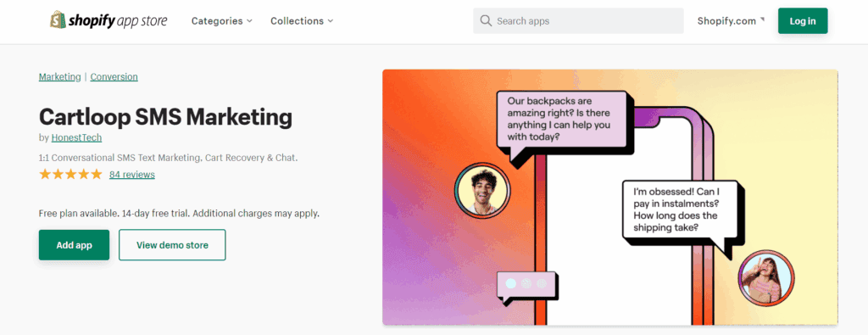
Task: Open the Shopify.com dropdown
Action: pyautogui.click(x=731, y=21)
